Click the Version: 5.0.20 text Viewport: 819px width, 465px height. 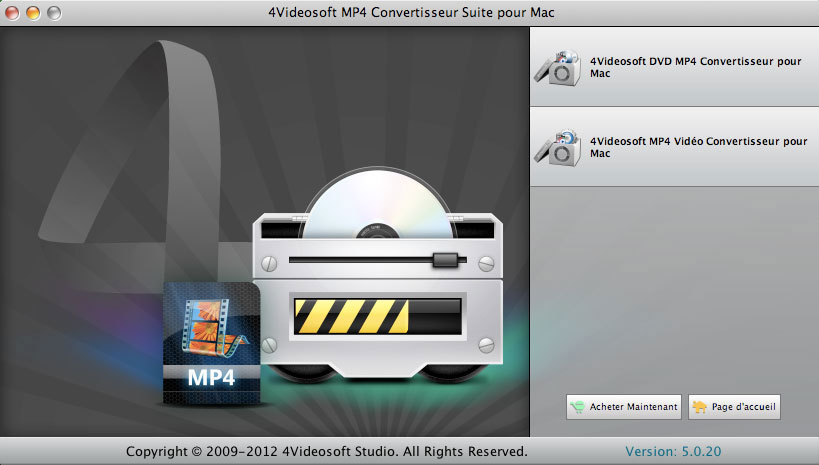[676, 451]
